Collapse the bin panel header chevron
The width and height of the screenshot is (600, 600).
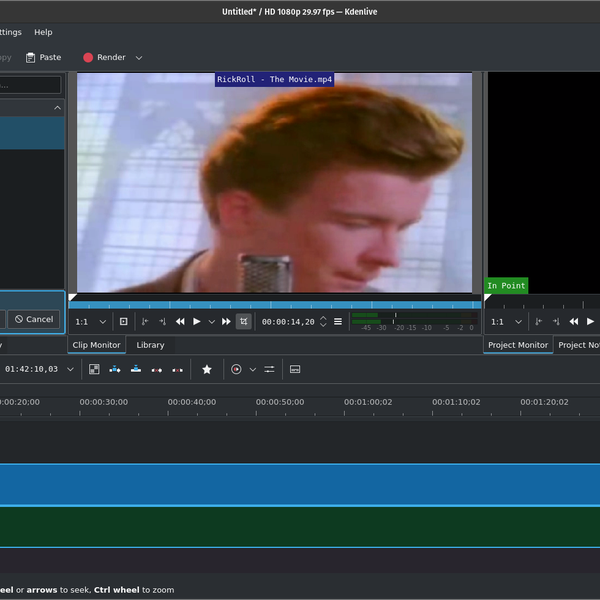pos(57,108)
